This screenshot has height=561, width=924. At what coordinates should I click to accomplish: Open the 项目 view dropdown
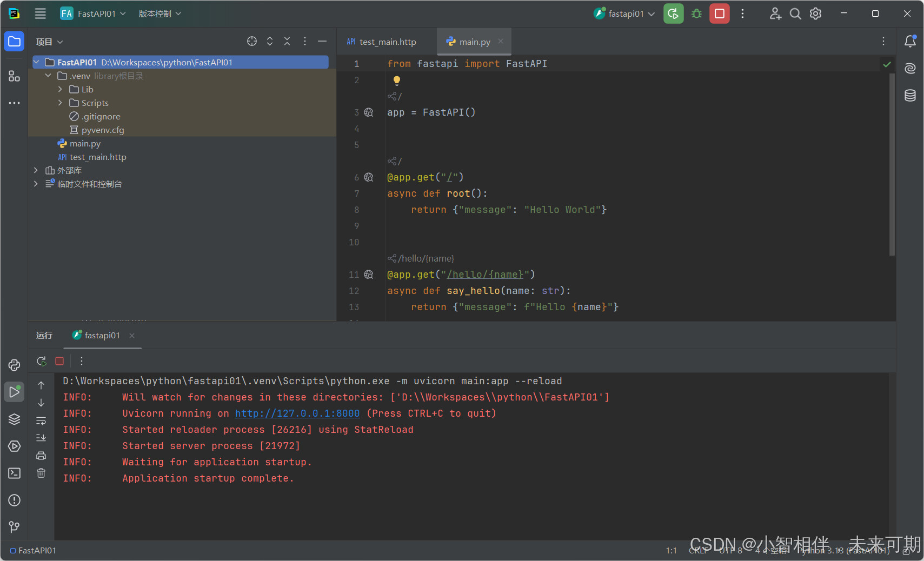(50, 42)
